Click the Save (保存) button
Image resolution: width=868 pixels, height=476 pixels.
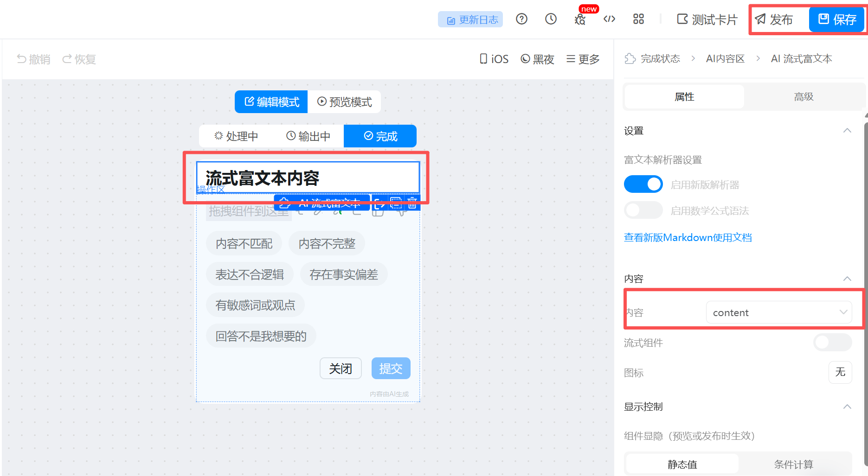(837, 19)
